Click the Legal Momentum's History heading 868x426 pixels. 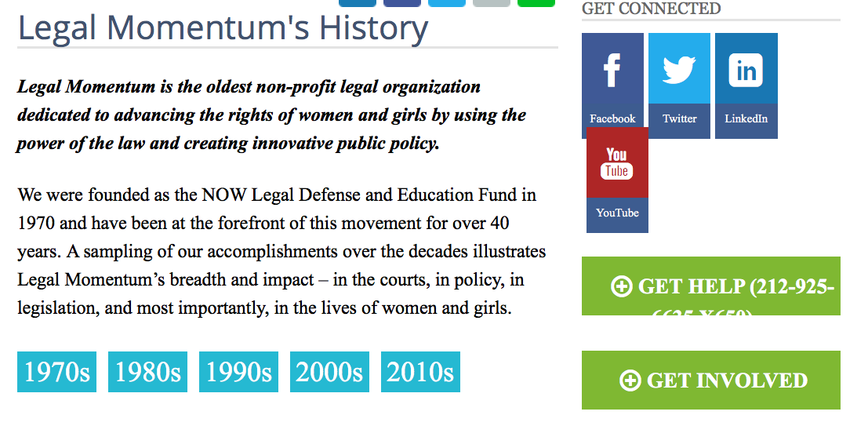223,28
